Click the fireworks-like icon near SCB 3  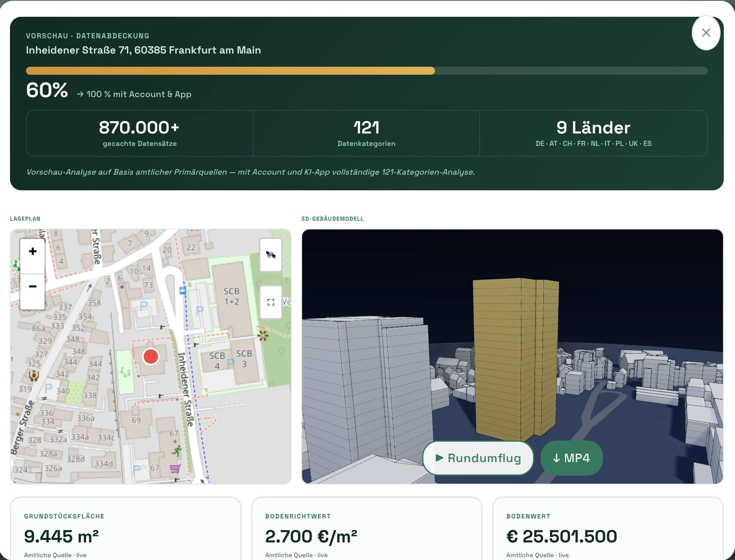click(x=263, y=335)
